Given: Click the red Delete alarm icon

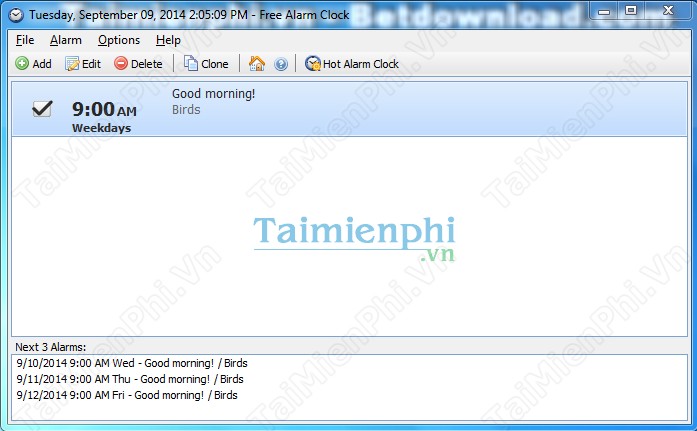Looking at the screenshot, I should coord(121,64).
